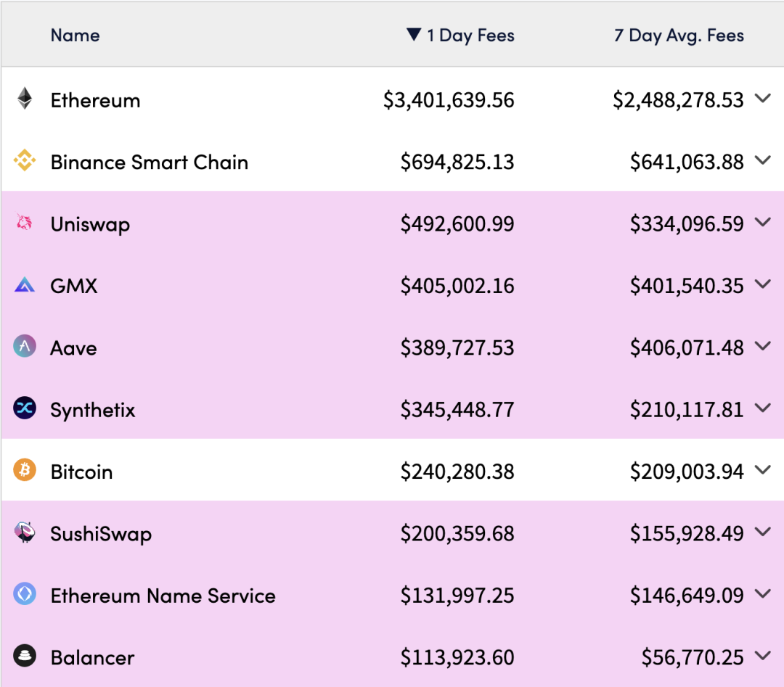The width and height of the screenshot is (784, 687).
Task: Expand the Bitcoin row chevron
Action: tap(762, 470)
